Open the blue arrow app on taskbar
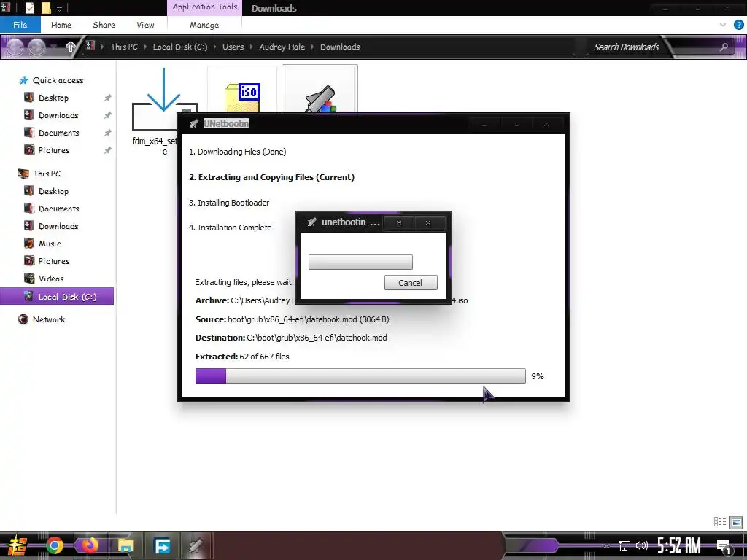 tap(162, 545)
